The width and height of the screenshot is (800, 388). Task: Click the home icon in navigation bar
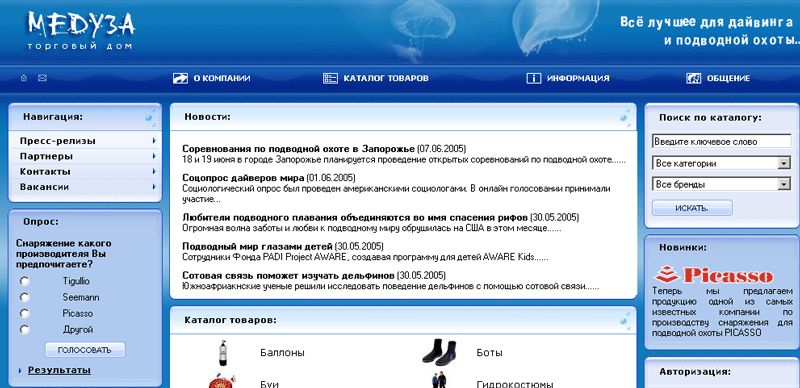coord(23,78)
